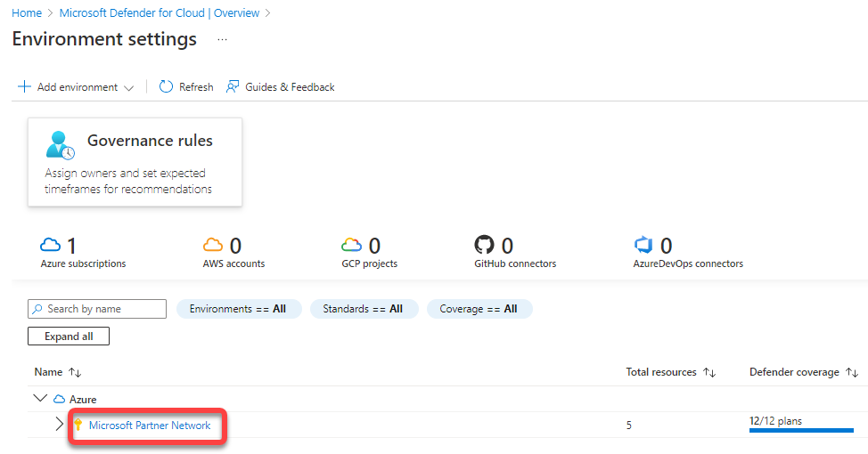Select the GitHub connectors label
Image resolution: width=868 pixels, height=454 pixels.
[x=515, y=263]
